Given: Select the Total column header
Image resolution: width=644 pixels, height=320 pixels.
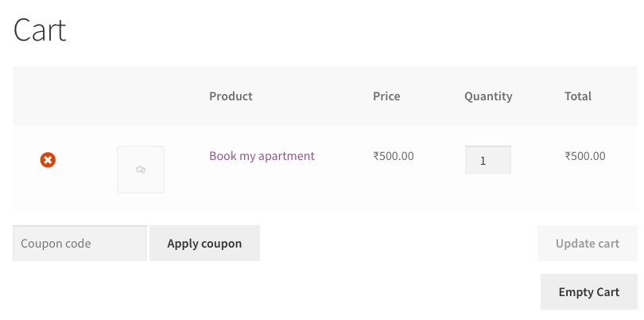Looking at the screenshot, I should (578, 96).
